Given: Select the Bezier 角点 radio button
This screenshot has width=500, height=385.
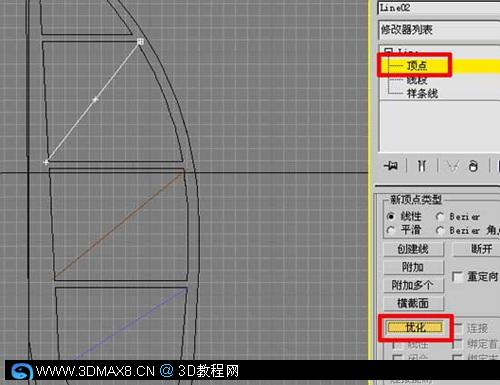Looking at the screenshot, I should [440, 230].
